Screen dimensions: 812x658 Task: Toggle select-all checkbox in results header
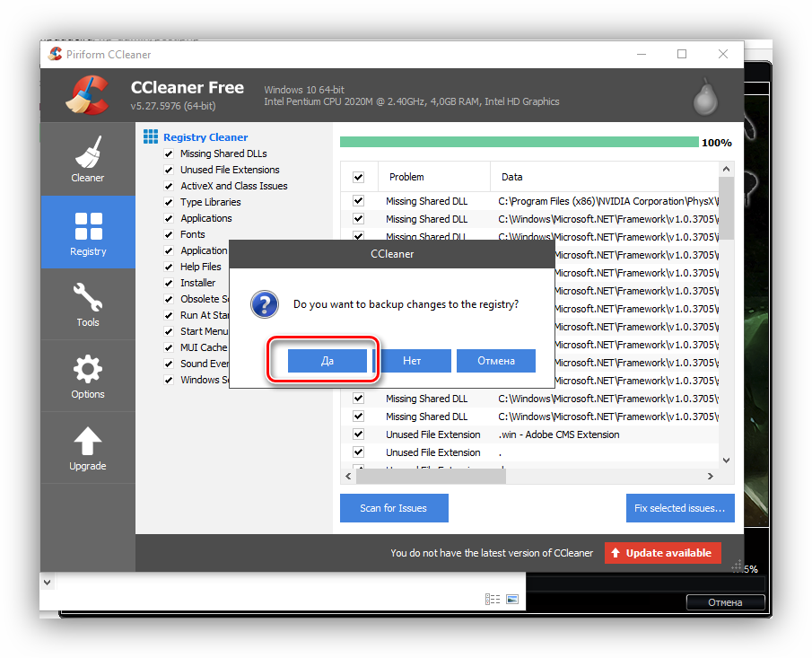point(358,177)
